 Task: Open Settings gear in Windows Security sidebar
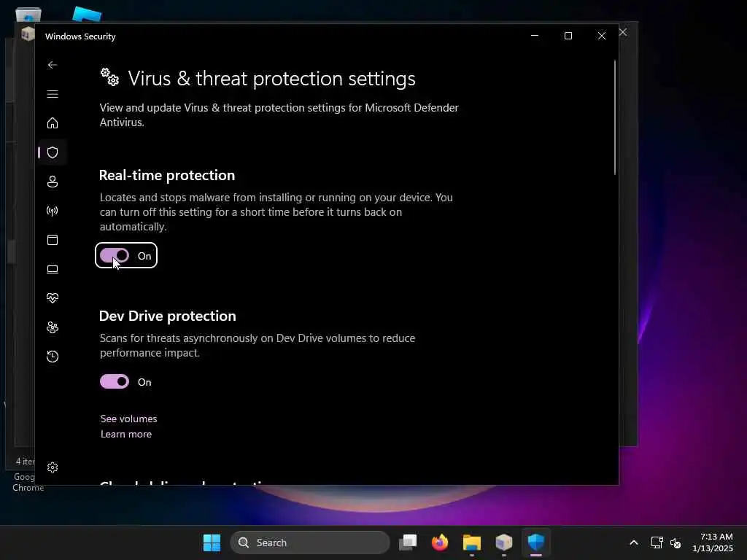[x=53, y=467]
